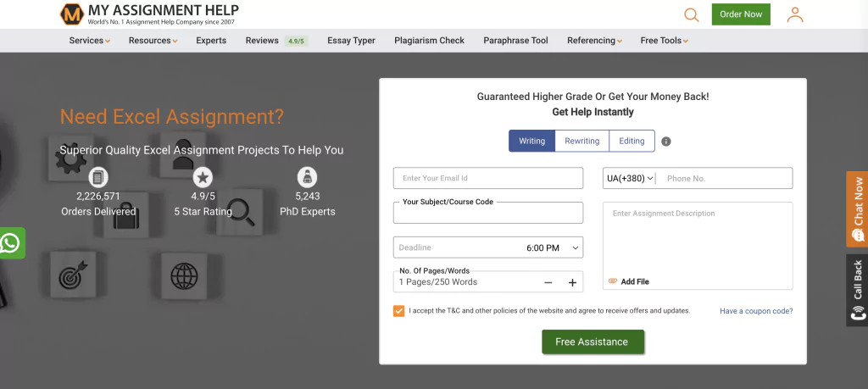Expand the Free Tools menu
Viewport: 868px width, 389px height.
pyautogui.click(x=665, y=41)
